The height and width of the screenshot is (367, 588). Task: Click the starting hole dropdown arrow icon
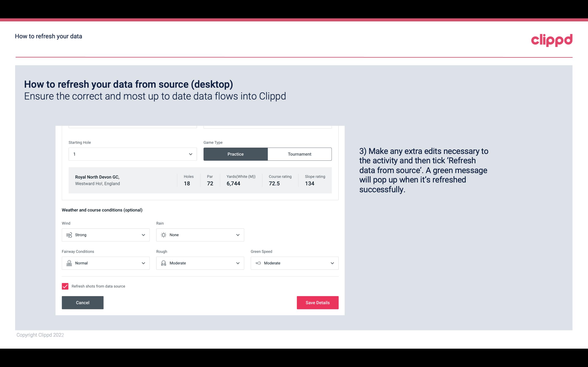(x=190, y=154)
